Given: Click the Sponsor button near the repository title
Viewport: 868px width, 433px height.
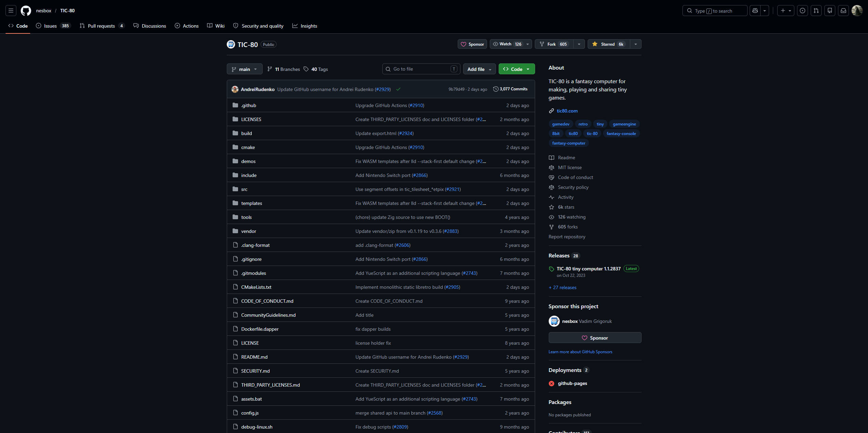Looking at the screenshot, I should [x=472, y=44].
